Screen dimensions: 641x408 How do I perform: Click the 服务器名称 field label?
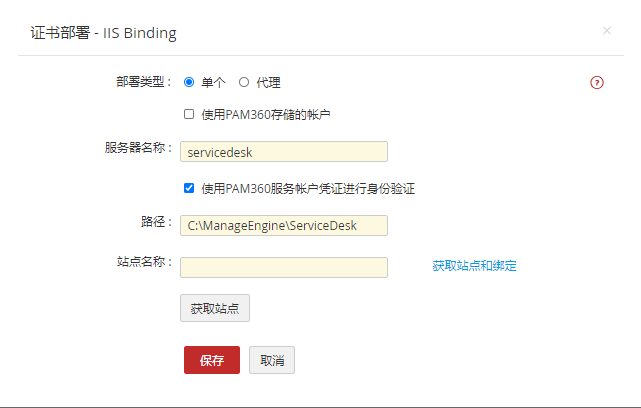[x=138, y=147]
